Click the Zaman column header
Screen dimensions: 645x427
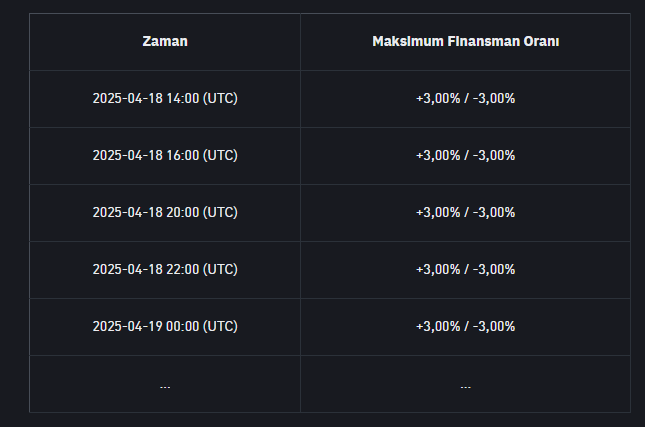165,42
